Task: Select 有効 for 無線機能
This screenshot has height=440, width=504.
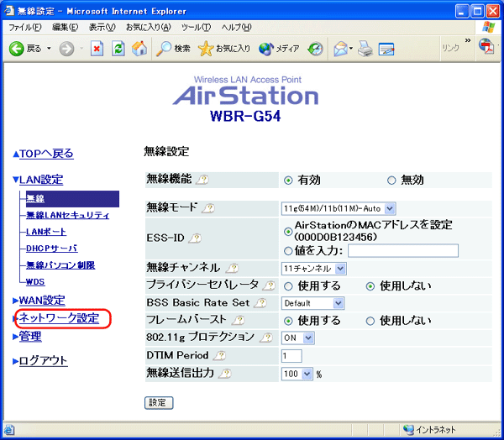Action: click(x=288, y=181)
